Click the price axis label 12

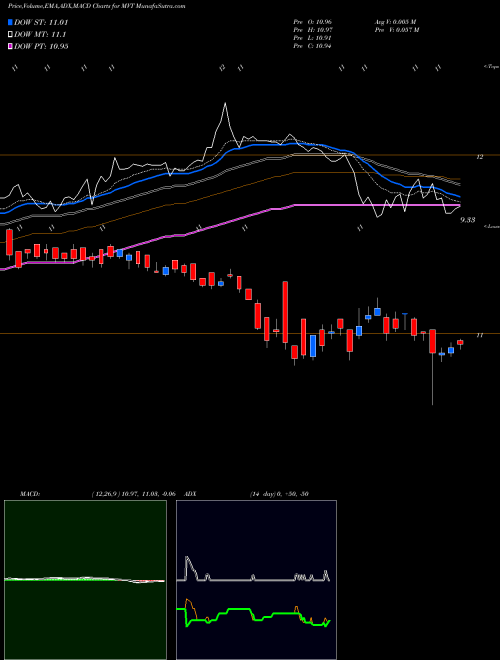[479, 157]
